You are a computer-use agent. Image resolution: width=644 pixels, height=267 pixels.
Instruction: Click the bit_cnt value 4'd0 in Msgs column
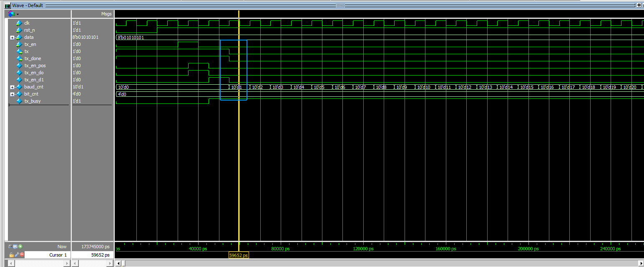point(77,94)
